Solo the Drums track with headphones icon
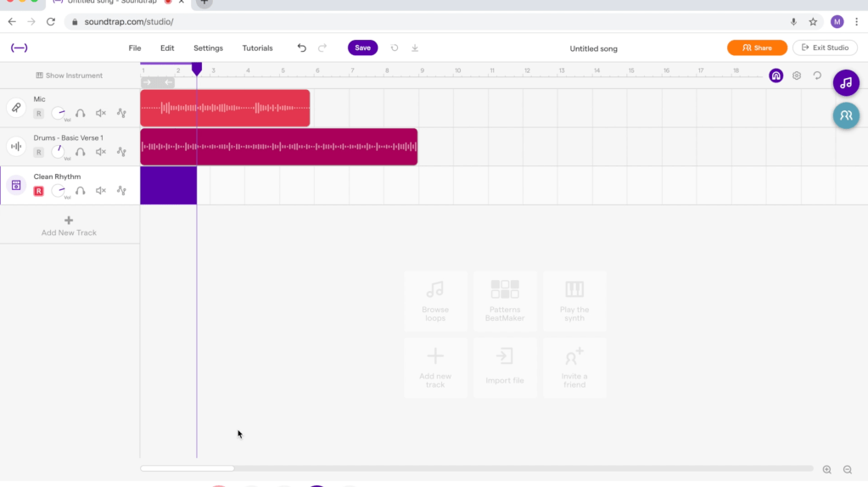868x487 pixels. coord(80,152)
